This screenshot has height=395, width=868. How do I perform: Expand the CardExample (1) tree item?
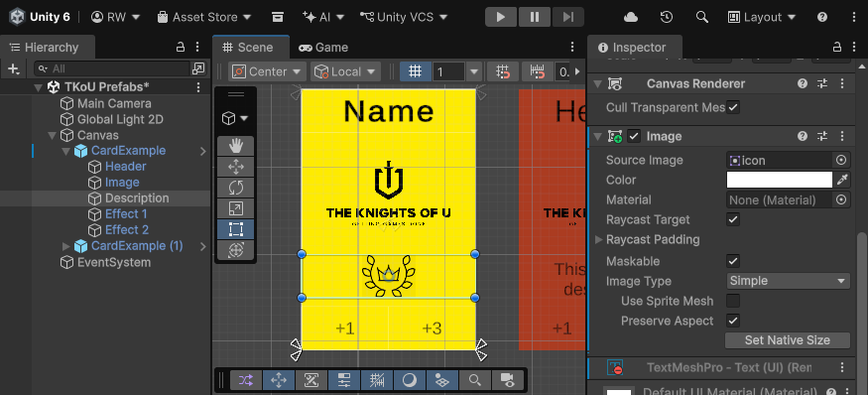pos(66,246)
